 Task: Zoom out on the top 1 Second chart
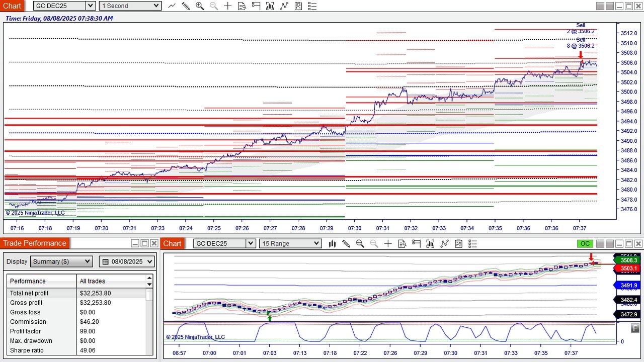coord(214,6)
